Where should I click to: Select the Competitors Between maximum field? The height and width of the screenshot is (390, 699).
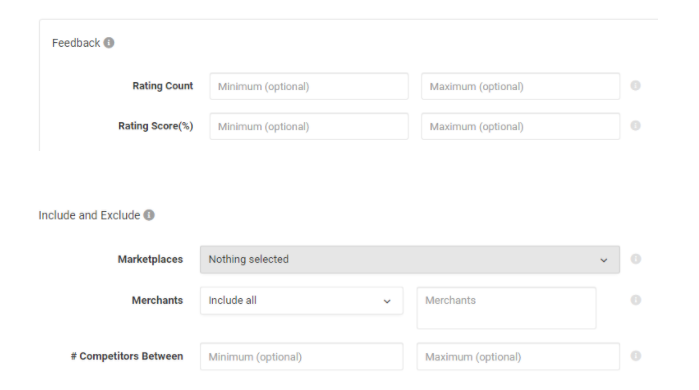pyautogui.click(x=518, y=357)
